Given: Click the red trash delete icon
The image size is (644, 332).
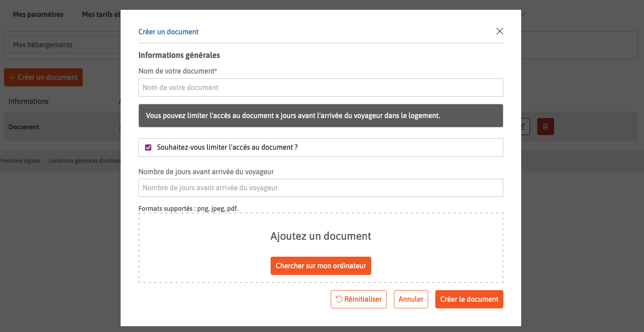Looking at the screenshot, I should point(546,127).
